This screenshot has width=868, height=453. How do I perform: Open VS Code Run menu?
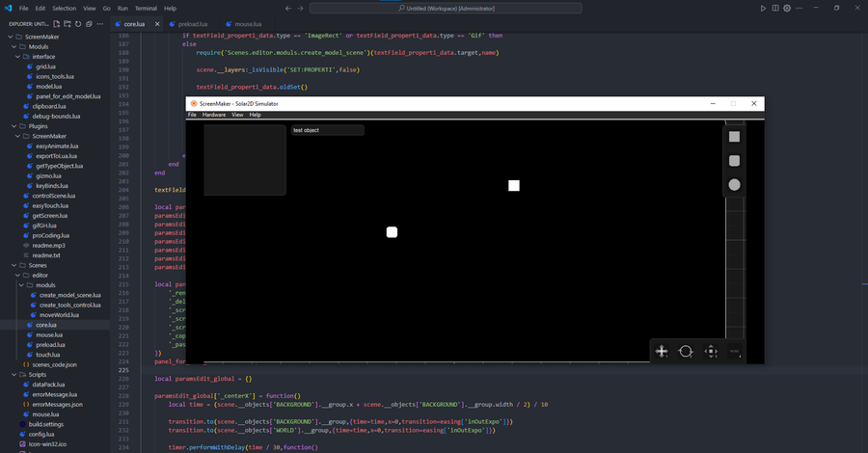[122, 9]
